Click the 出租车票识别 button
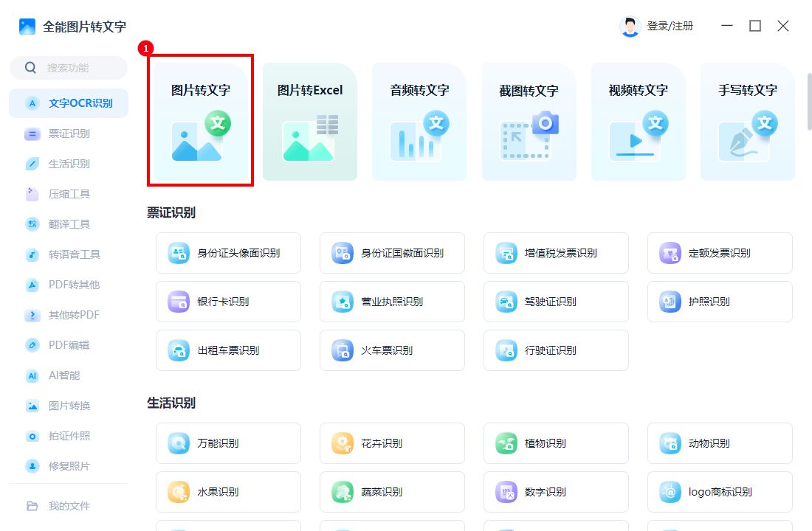This screenshot has height=531, width=812. (228, 350)
